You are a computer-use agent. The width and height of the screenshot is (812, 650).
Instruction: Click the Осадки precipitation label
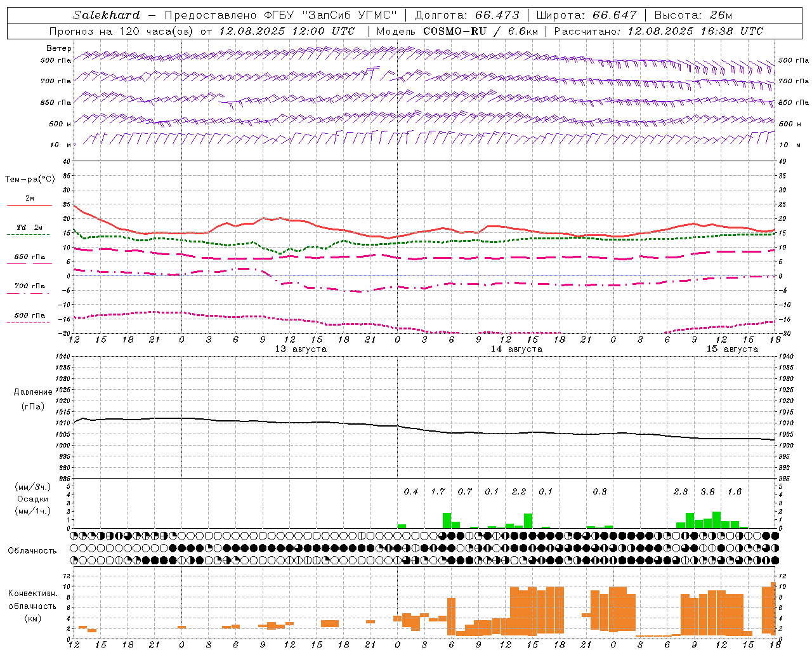point(32,499)
